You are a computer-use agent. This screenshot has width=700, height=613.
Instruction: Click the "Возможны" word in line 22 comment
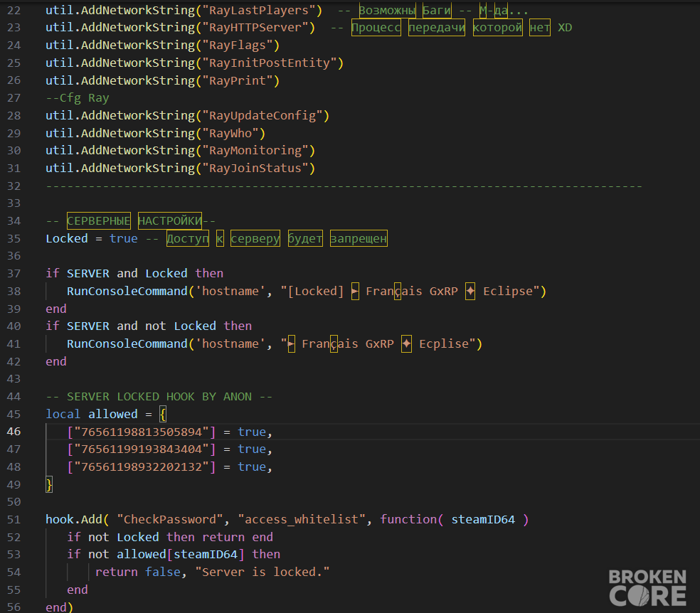386,10
